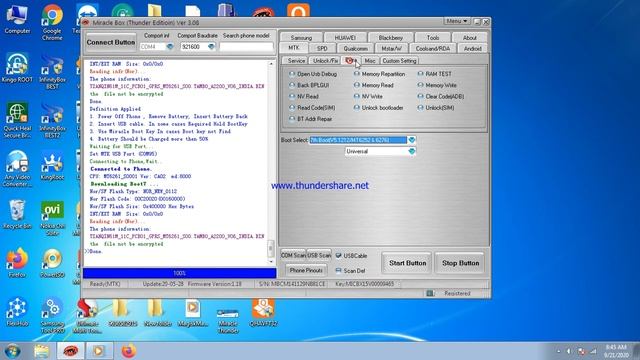Open MergeMe media file icon

coord(192,313)
